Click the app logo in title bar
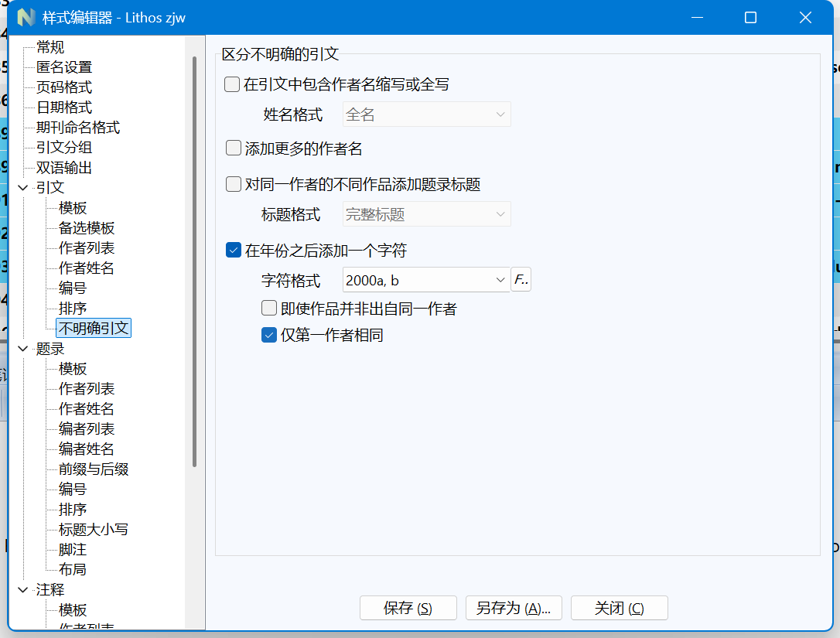This screenshot has height=638, width=840. tap(26, 17)
